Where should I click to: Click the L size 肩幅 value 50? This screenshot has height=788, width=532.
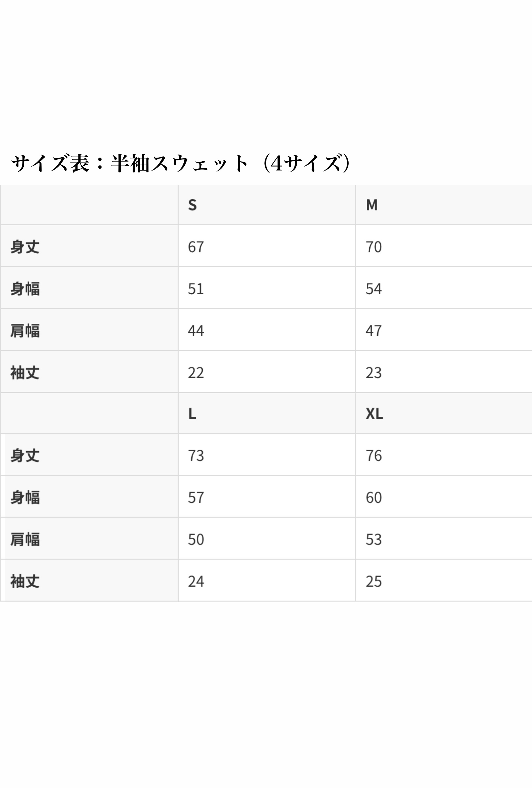[196, 539]
